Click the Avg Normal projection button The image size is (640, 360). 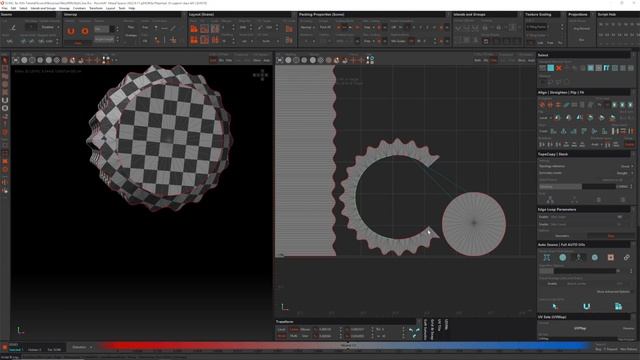pos(581,29)
